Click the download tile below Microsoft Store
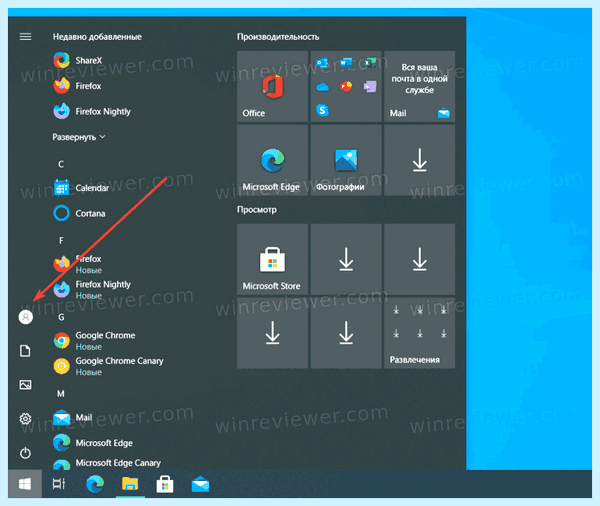Image resolution: width=600 pixels, height=506 pixels. pos(272,333)
